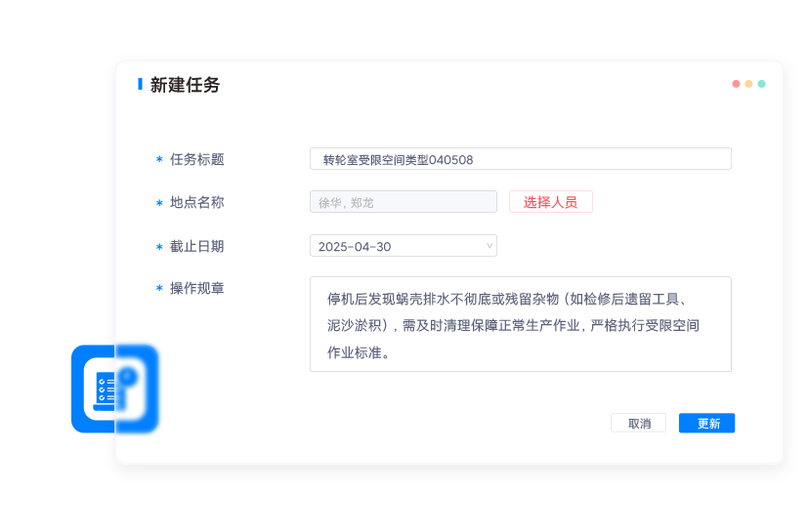Click the required asterisk next to 任务标题
Image resolution: width=808 pixels, height=532 pixels.
point(159,160)
